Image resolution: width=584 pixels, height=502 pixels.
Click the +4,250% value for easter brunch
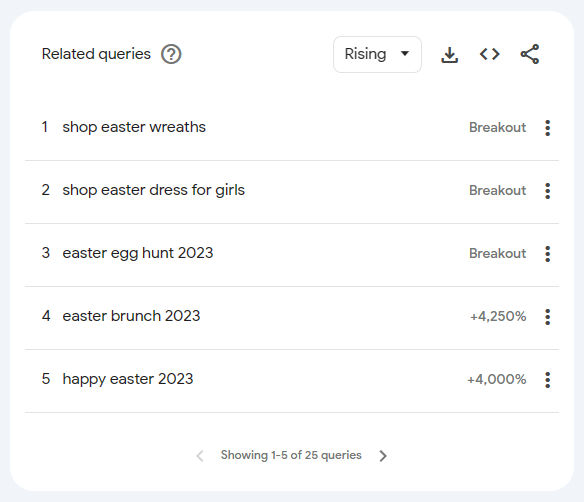tap(498, 317)
